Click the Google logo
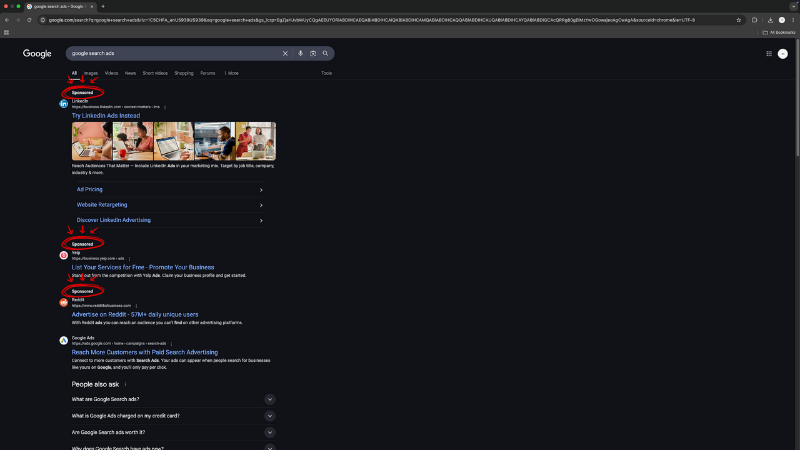The width and height of the screenshot is (800, 450). (x=37, y=54)
